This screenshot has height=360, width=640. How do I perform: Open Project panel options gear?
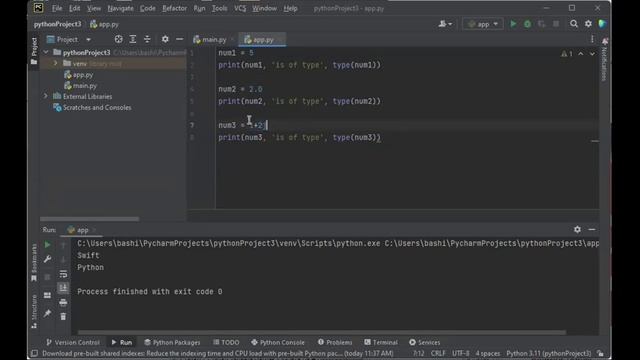coord(165,39)
